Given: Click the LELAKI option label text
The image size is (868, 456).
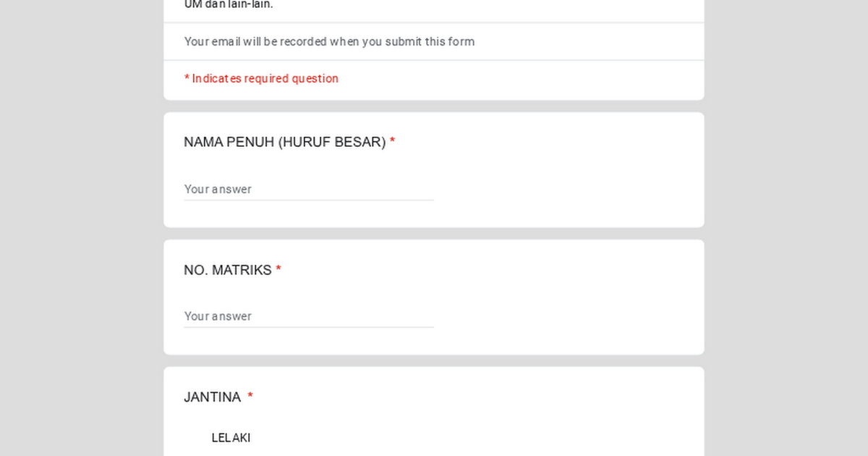Looking at the screenshot, I should [230, 437].
